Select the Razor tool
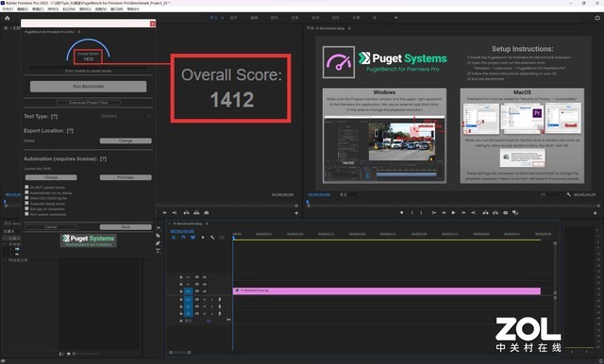Screen dimensions: 604x364 [158, 236]
